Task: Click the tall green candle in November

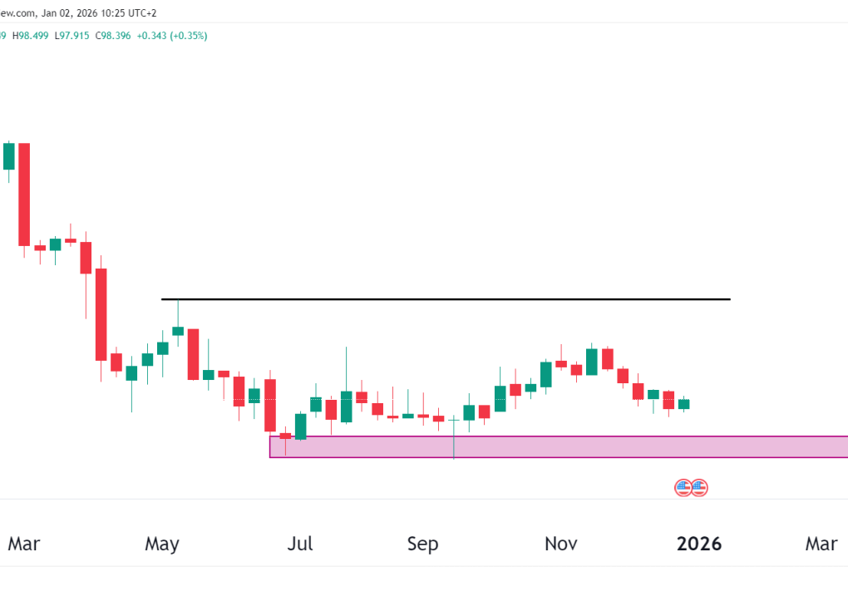Action: 592,362
